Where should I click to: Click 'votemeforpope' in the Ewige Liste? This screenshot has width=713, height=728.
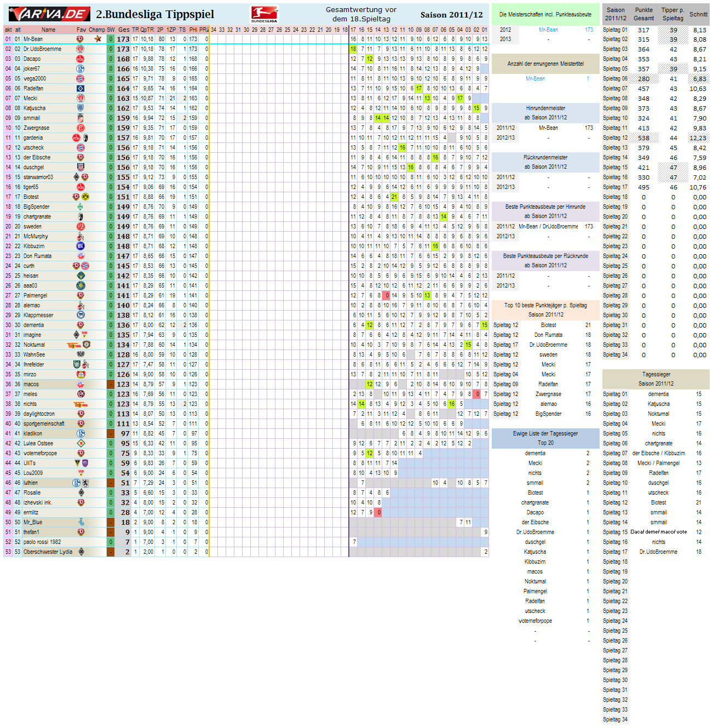[535, 621]
